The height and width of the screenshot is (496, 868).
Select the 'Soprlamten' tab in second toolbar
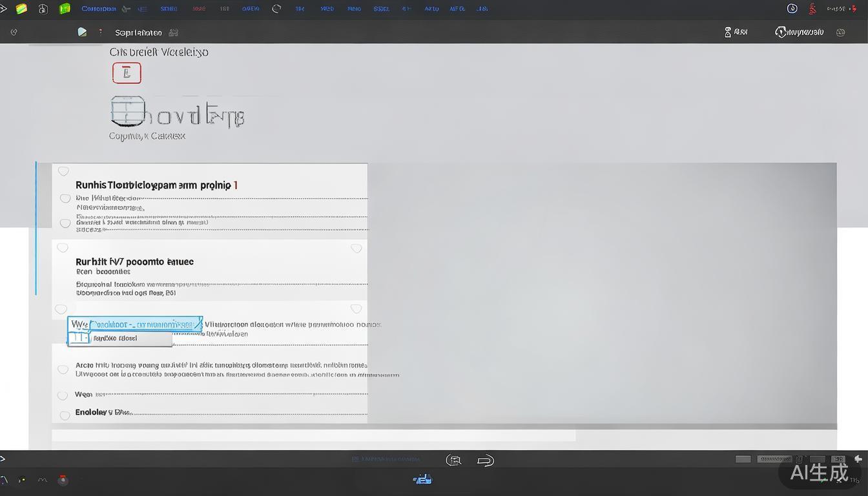point(138,32)
